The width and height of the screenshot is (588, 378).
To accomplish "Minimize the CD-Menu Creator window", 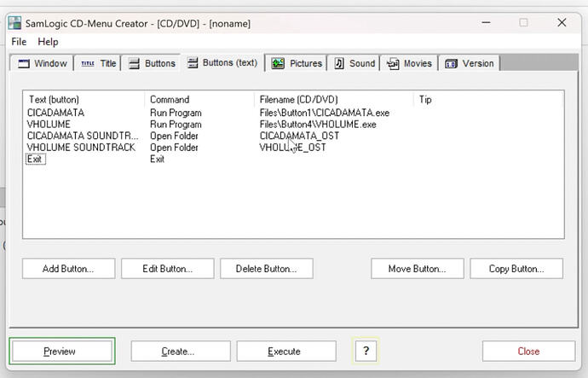I will click(486, 22).
